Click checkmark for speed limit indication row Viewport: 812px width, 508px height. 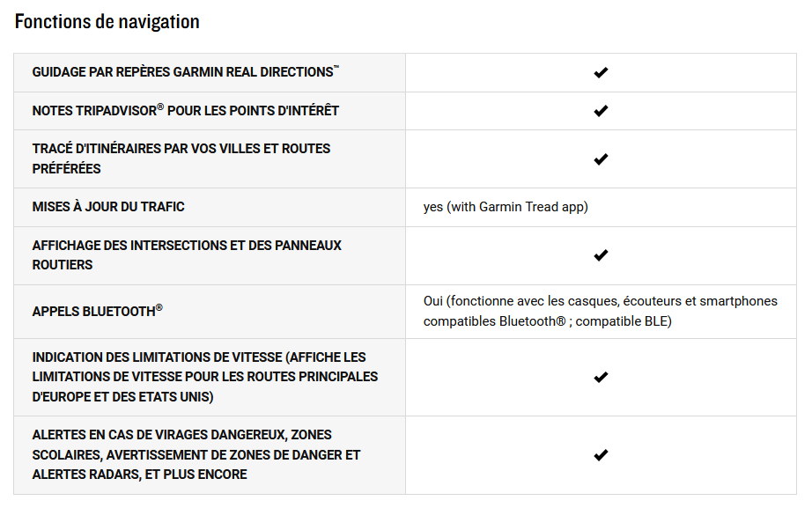pyautogui.click(x=601, y=377)
